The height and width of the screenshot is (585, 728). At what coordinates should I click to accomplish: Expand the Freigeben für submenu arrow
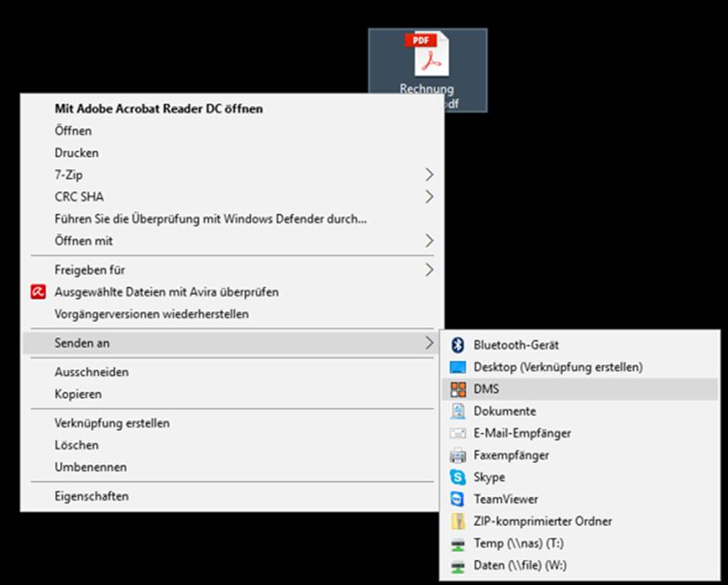(429, 270)
